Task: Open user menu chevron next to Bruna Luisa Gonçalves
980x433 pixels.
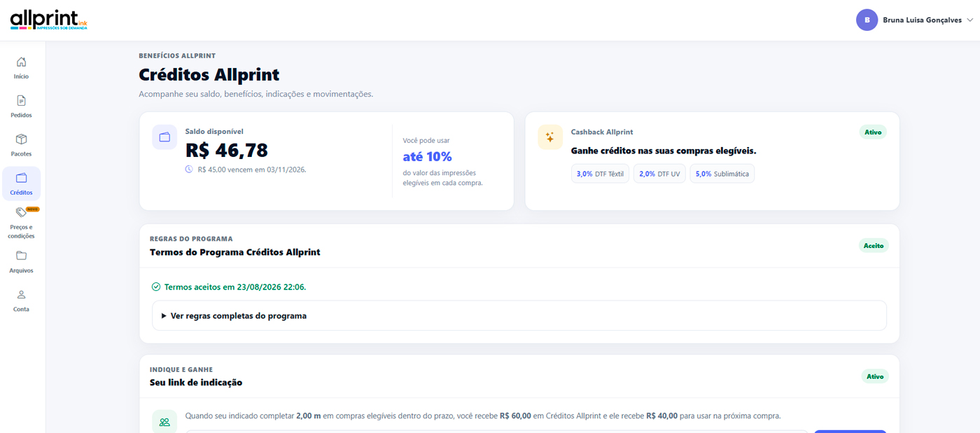Action: coord(969,20)
